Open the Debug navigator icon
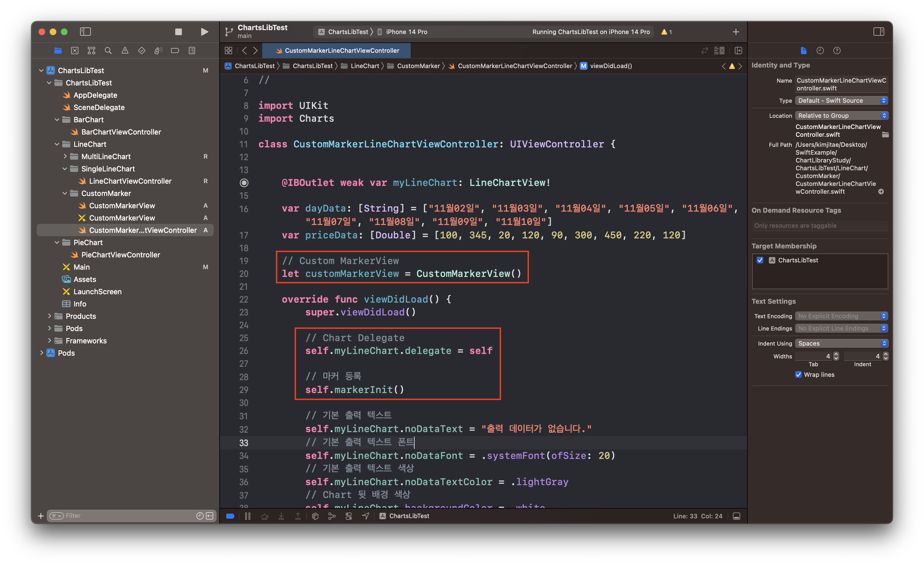Image resolution: width=924 pixels, height=565 pixels. click(x=158, y=51)
